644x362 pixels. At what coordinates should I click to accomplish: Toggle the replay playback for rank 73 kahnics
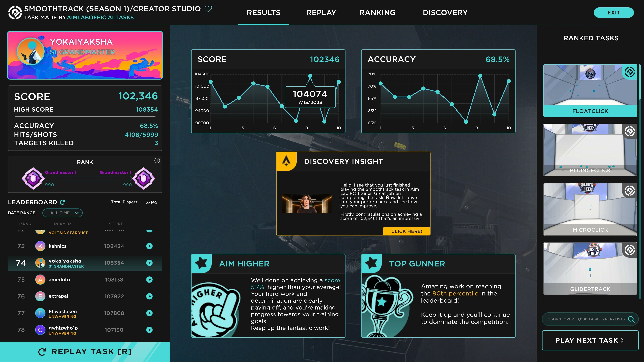(150, 246)
